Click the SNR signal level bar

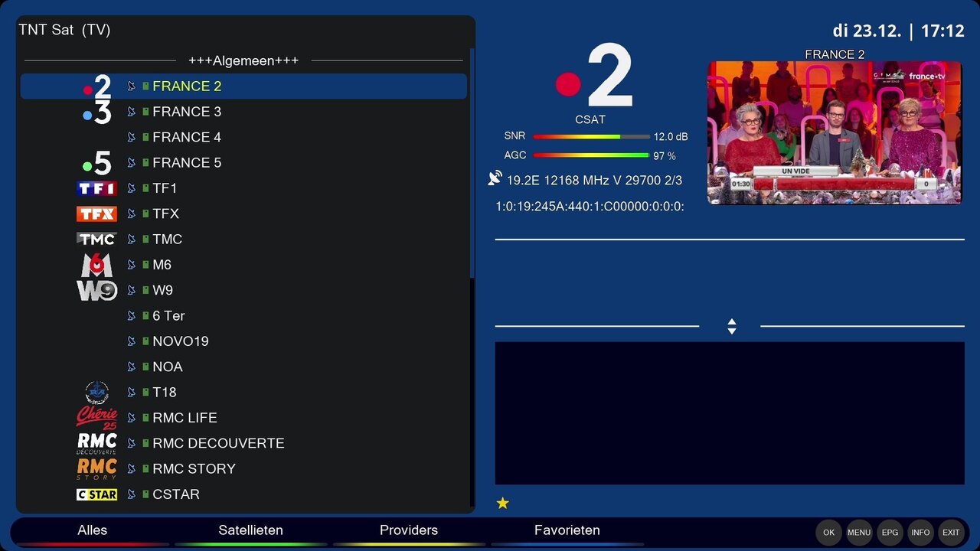tap(591, 137)
